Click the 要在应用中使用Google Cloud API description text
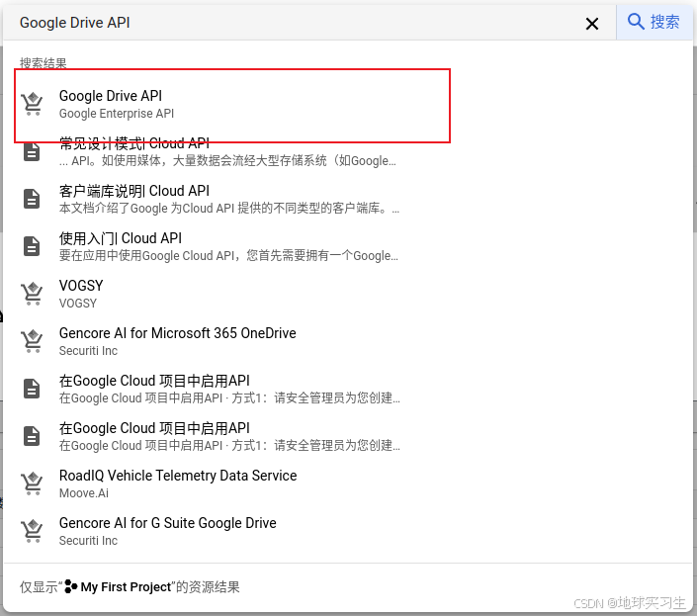Image resolution: width=697 pixels, height=616 pixels. 228,256
